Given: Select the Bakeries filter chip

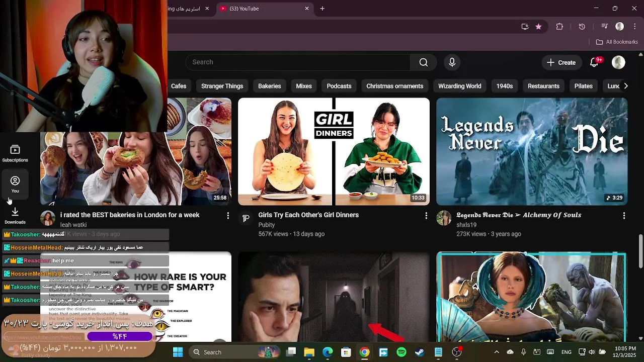Looking at the screenshot, I should 270,86.
